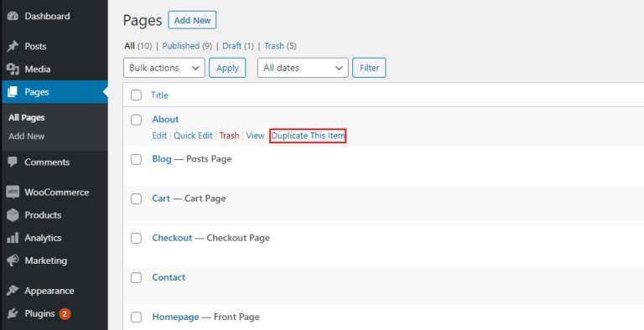The image size is (644, 330).
Task: Click the Dashboard gauge icon
Action: pyautogui.click(x=13, y=17)
